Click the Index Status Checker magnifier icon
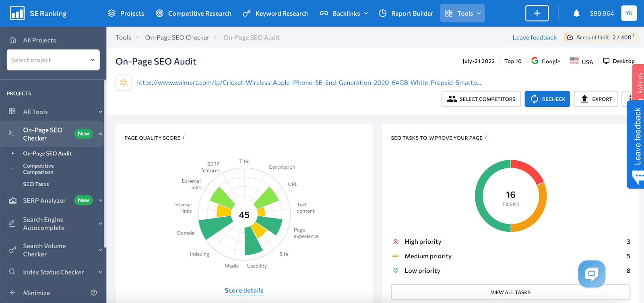 coord(12,272)
